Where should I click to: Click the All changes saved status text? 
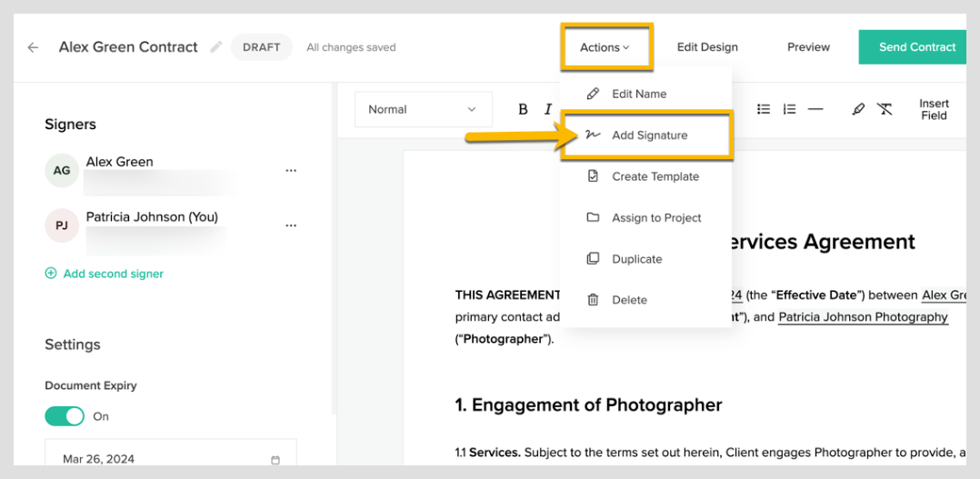tap(351, 47)
